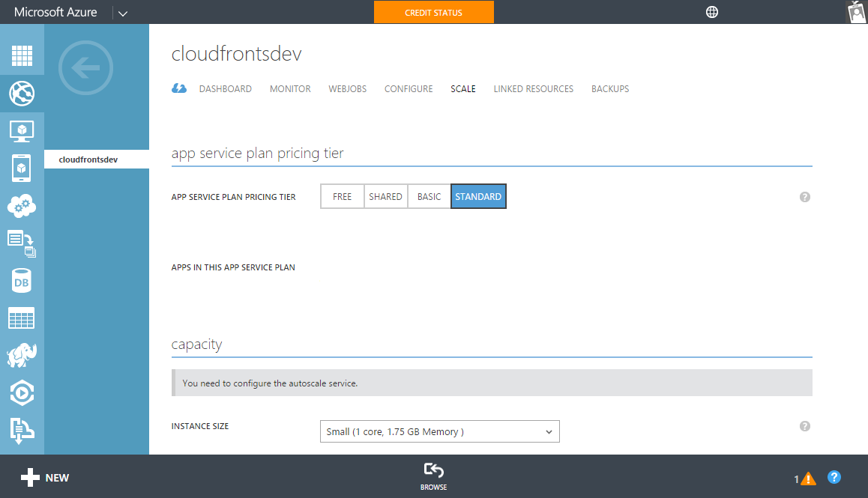Open All Items grid icon in sidebar

pyautogui.click(x=22, y=55)
